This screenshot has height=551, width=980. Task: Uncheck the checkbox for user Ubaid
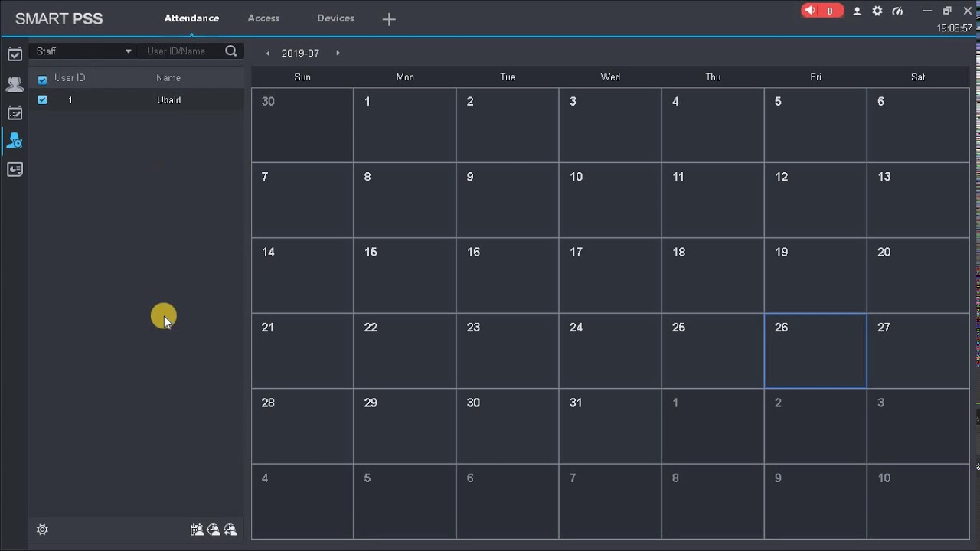tap(42, 99)
